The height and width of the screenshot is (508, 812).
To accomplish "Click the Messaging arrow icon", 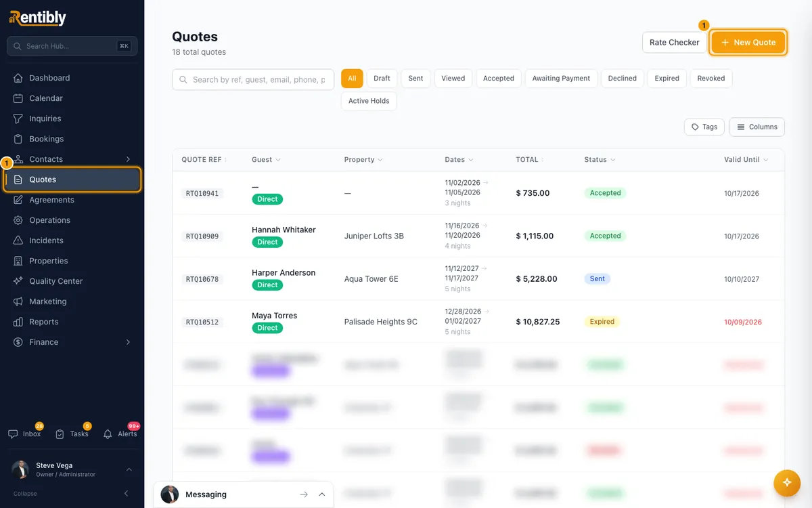I will (304, 494).
